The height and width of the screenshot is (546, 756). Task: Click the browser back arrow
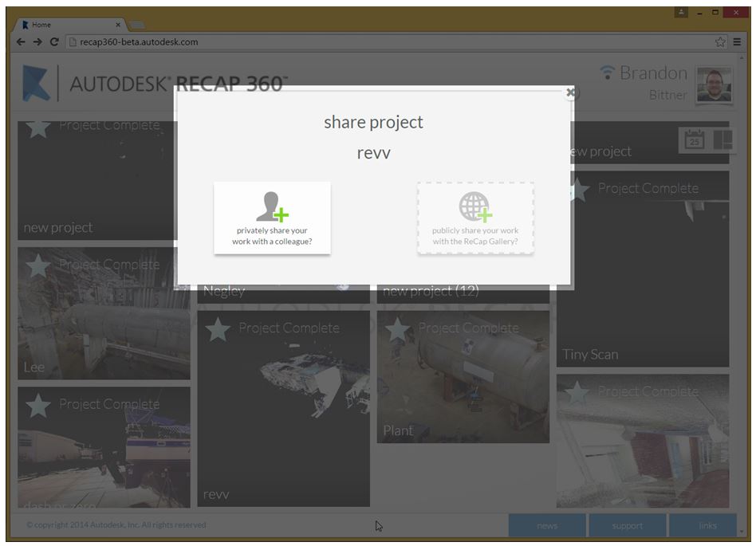(x=21, y=42)
